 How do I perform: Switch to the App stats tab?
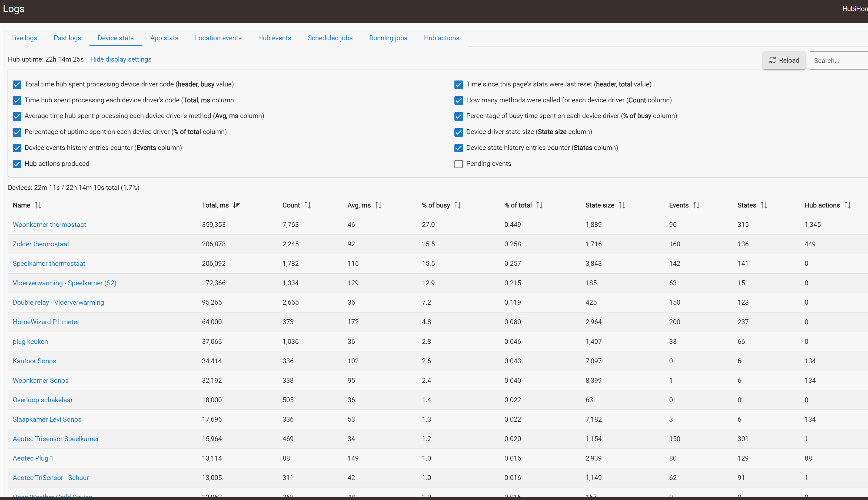point(164,38)
